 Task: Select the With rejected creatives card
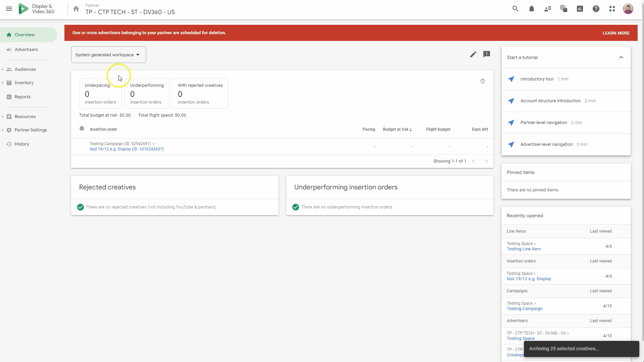tap(200, 94)
